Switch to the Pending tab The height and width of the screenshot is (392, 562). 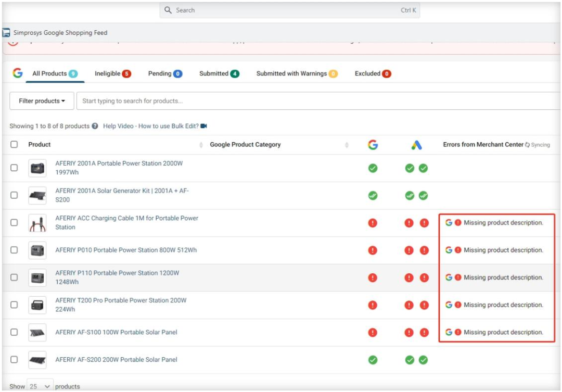(x=165, y=73)
